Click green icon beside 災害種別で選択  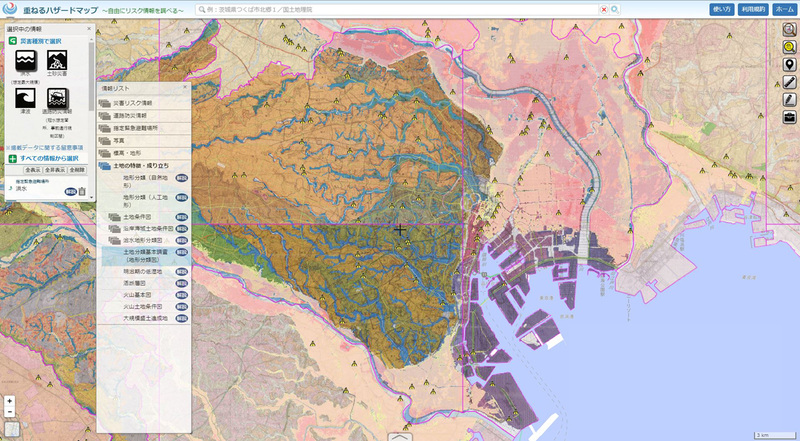[x=13, y=41]
